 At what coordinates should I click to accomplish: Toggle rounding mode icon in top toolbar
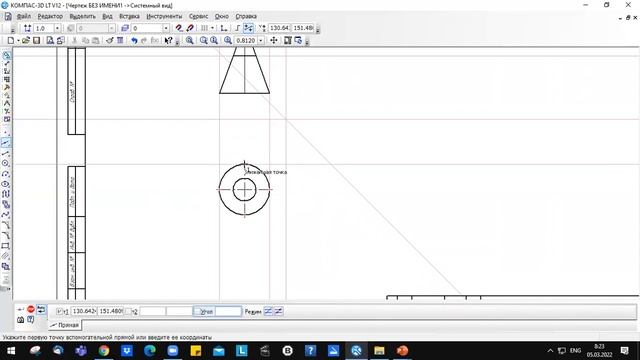coord(248,28)
